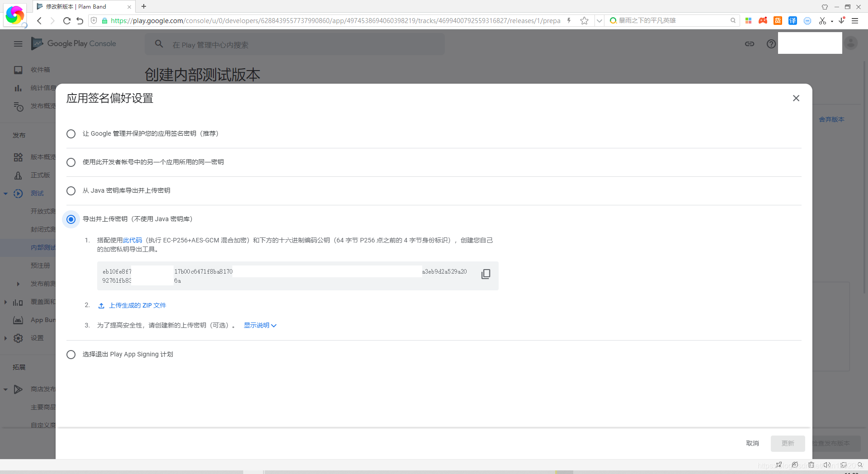Copy page link icon in header
Screen dimensions: 868x474
coord(750,44)
